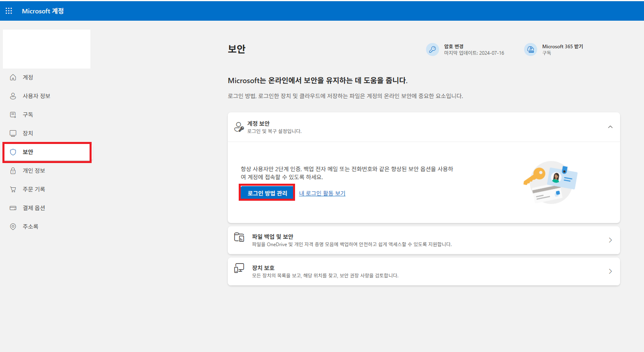Click the lock icon beside 개인 정보

pos(13,171)
